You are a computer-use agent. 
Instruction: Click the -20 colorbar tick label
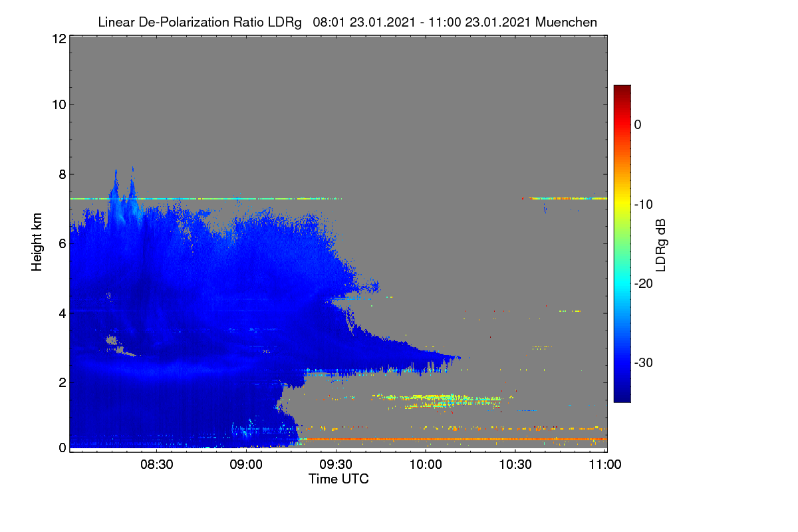(644, 283)
